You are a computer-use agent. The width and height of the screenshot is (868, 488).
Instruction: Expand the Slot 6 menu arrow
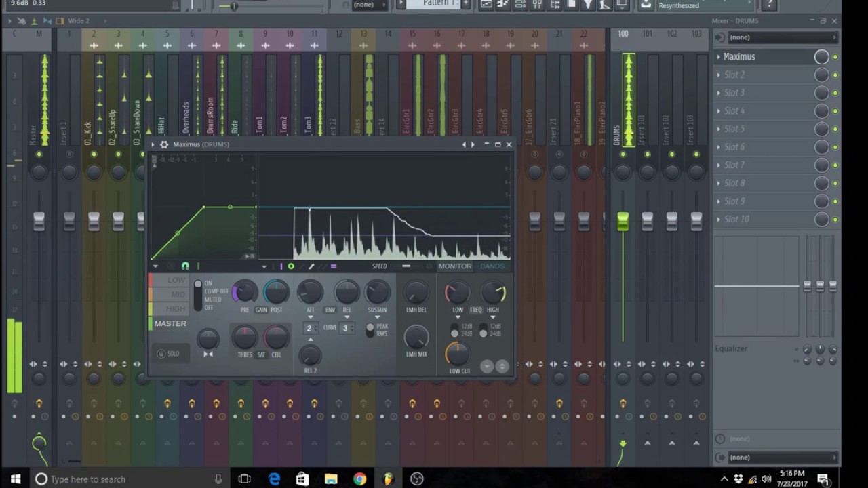pos(719,147)
